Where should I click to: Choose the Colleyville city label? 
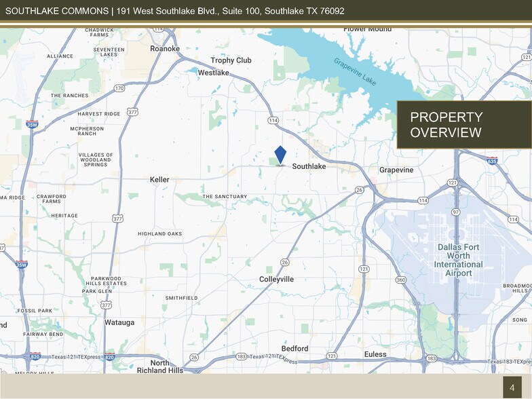pos(276,279)
